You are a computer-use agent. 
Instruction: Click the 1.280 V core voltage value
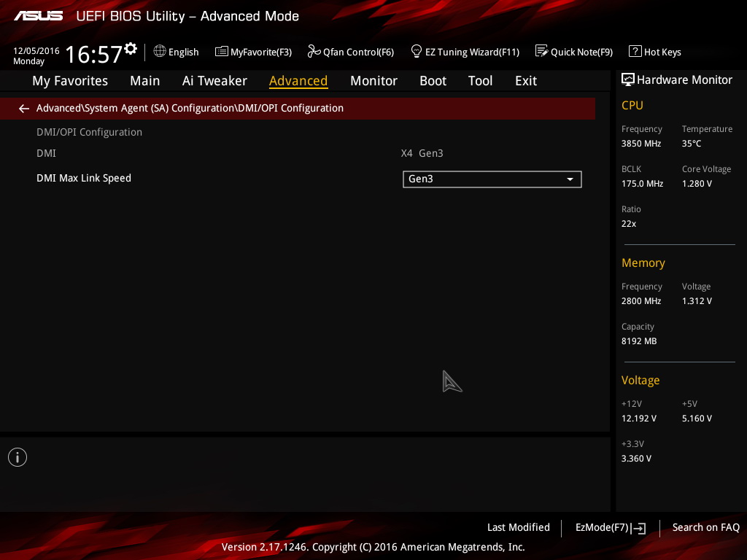click(697, 183)
